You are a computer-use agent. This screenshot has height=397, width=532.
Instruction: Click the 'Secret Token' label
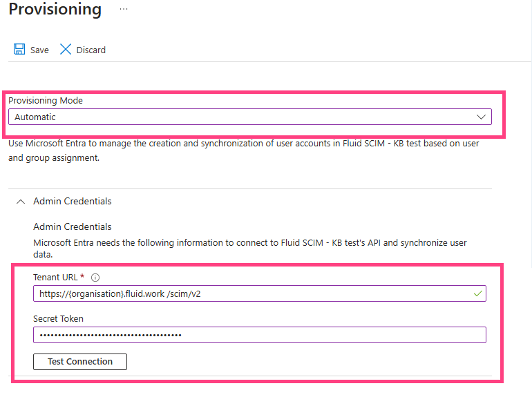click(x=58, y=319)
